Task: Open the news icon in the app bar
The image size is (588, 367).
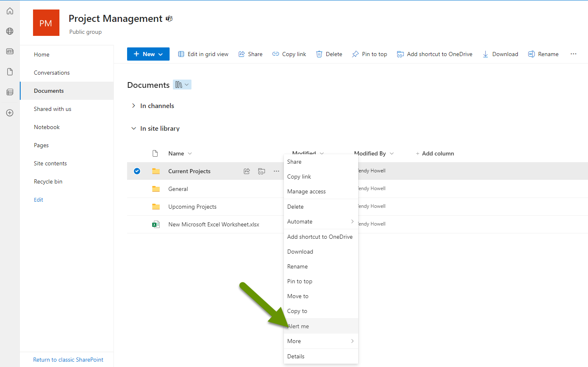Action: tap(9, 51)
